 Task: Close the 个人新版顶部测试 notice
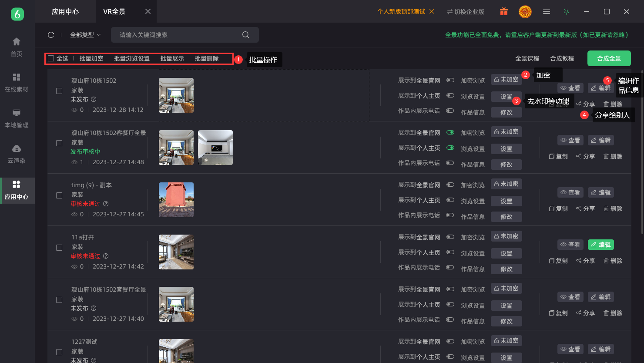[x=432, y=11]
